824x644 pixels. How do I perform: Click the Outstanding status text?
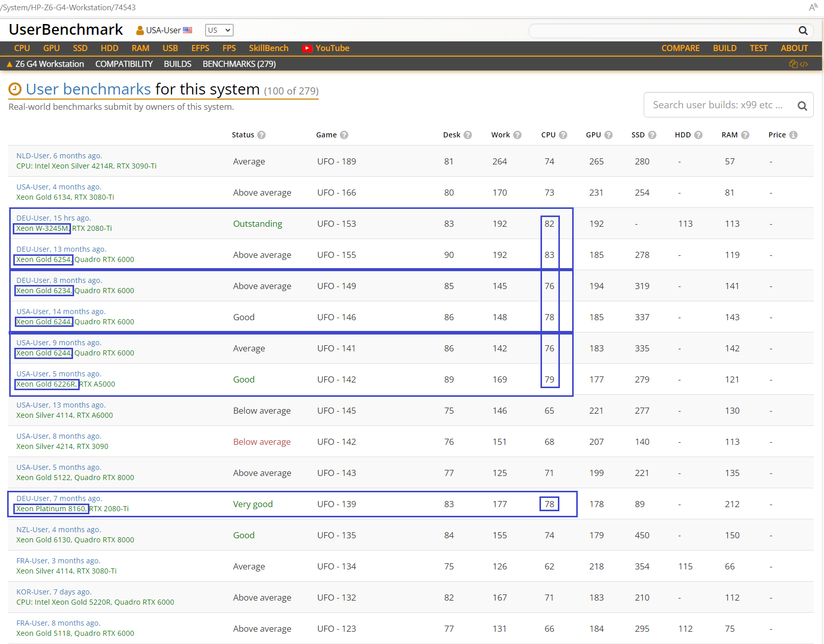pyautogui.click(x=258, y=224)
